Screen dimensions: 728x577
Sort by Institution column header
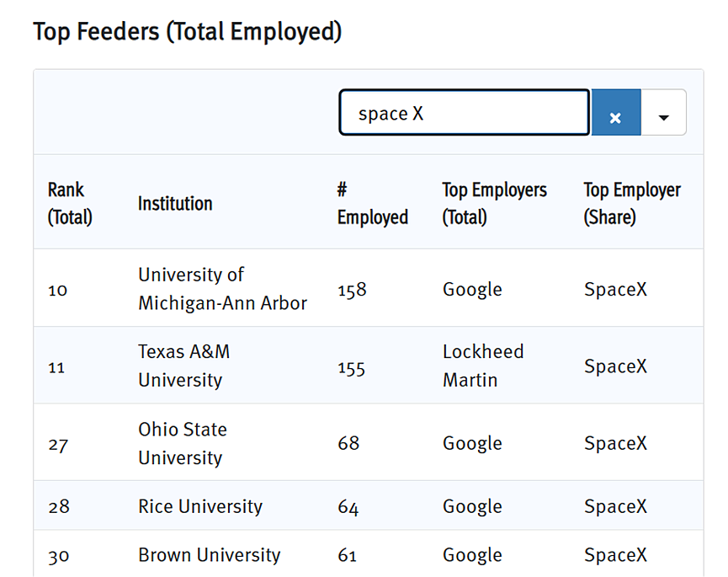pyautogui.click(x=175, y=204)
